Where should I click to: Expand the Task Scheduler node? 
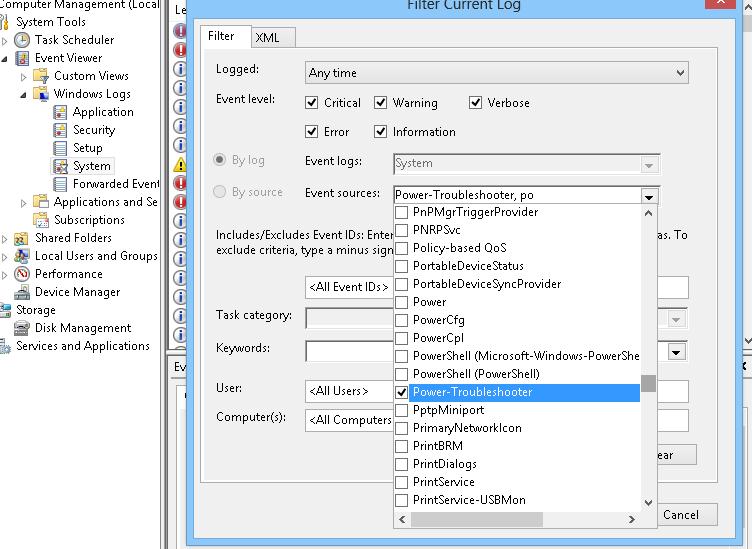[x=5, y=41]
